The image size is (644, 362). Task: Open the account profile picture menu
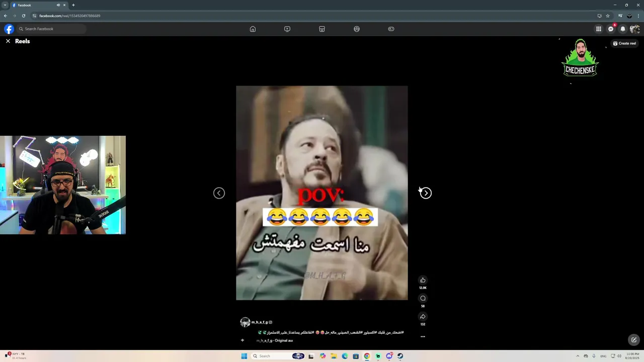(x=634, y=29)
